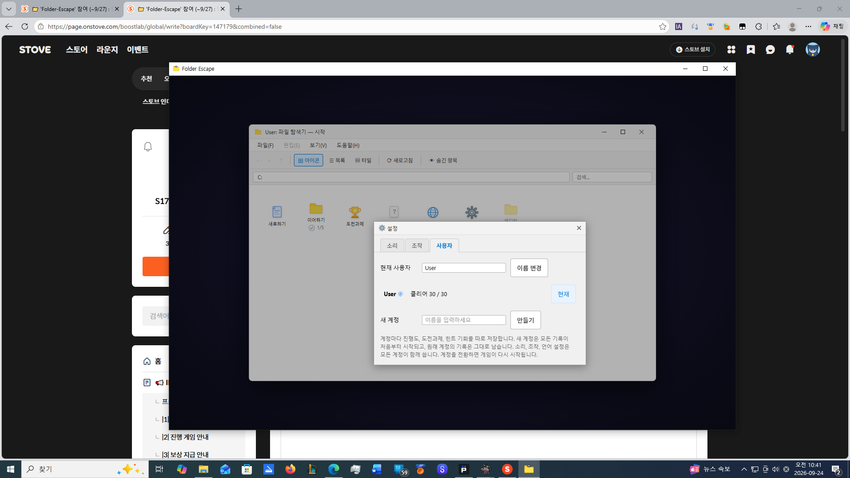This screenshot has width=850, height=478.
Task: Open [2] 진행 게임 안내 link
Action: tap(185, 437)
